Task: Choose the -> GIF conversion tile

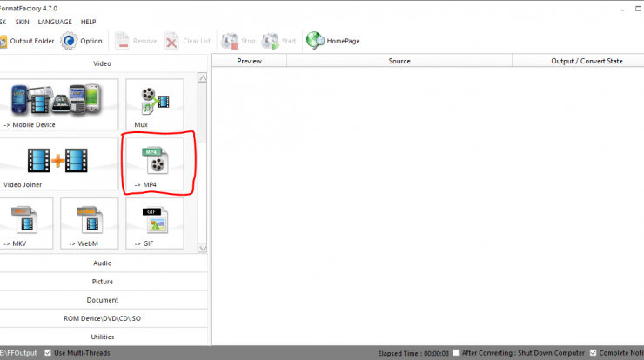Action: coord(155,223)
